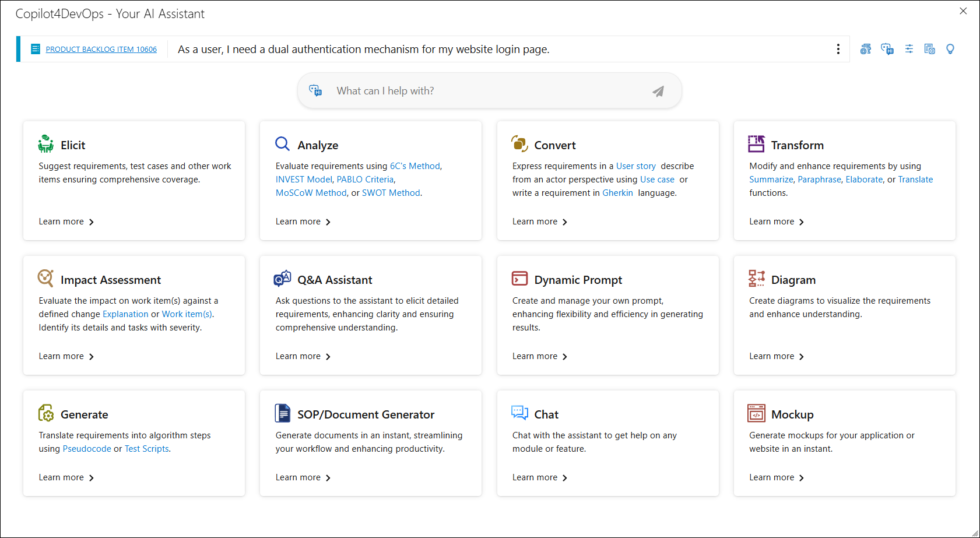Open the Explanation link in Impact Assessment
Viewport: 980px width, 538px height.
[125, 314]
